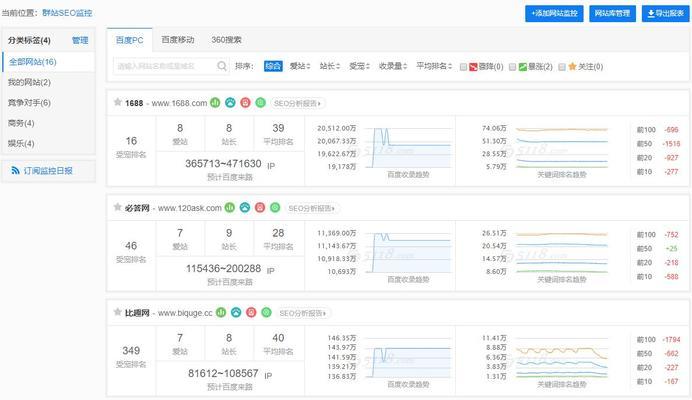Expand SEO分析报告 for 比趣网
Image resolution: width=692 pixels, height=400 pixels.
pos(303,313)
